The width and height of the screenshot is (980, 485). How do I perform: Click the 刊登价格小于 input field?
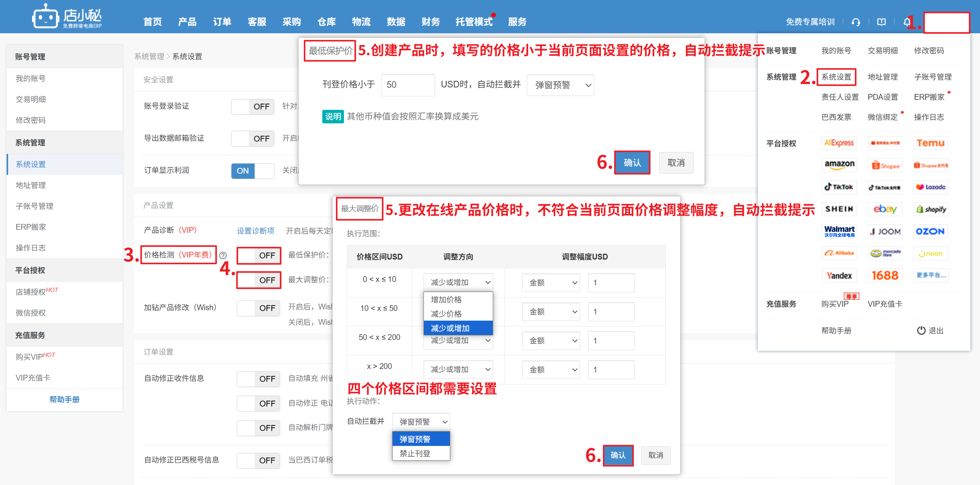coord(408,85)
